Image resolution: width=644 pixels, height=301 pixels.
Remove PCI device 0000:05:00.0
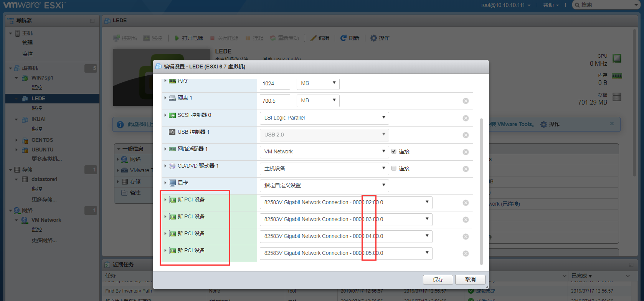[x=466, y=253]
